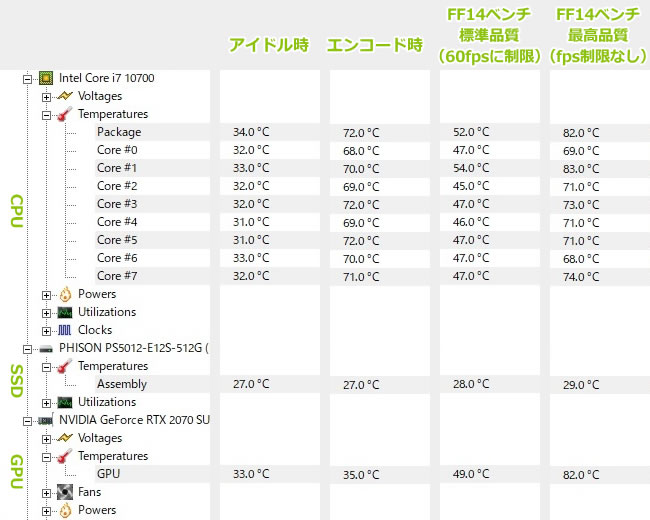Collapse the PHISON PS5012 SSD node
Viewport: 650px width, 520px height.
[x=27, y=349]
